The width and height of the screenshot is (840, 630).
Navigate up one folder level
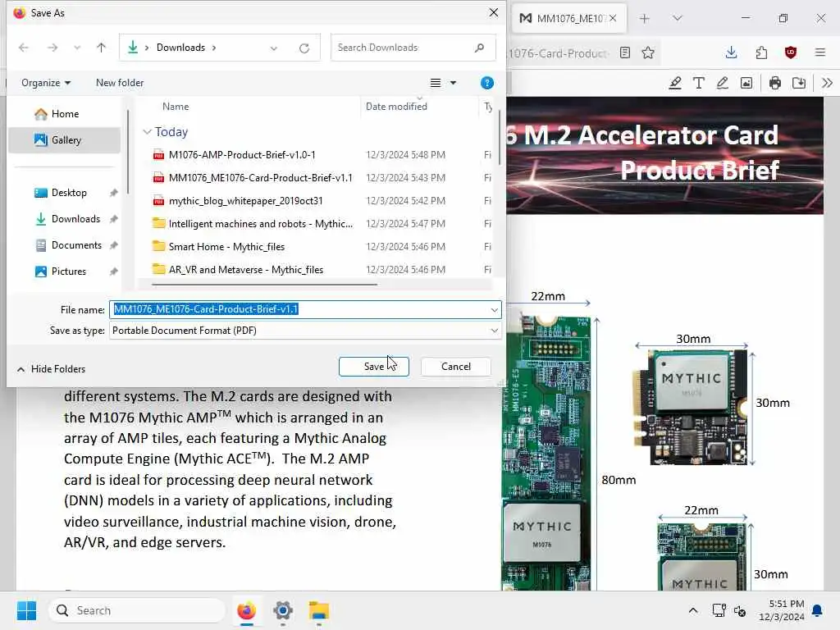pos(101,48)
